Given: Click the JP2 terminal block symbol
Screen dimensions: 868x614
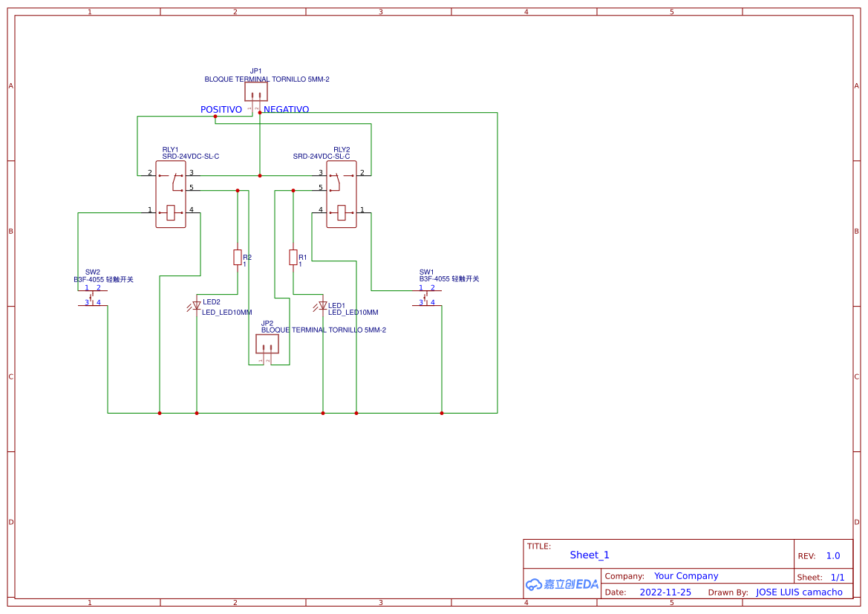Looking at the screenshot, I should pyautogui.click(x=268, y=344).
